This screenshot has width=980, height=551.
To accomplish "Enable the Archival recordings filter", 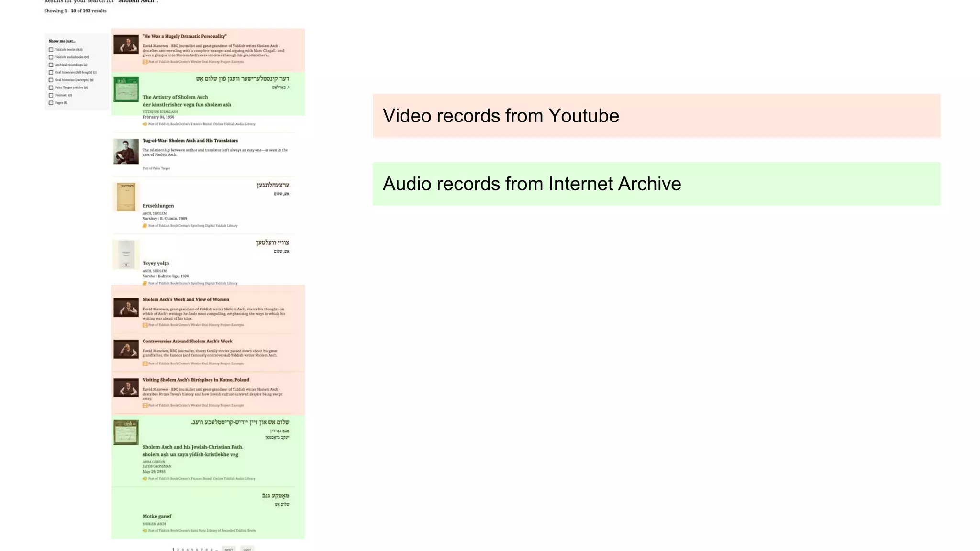I will click(x=51, y=65).
